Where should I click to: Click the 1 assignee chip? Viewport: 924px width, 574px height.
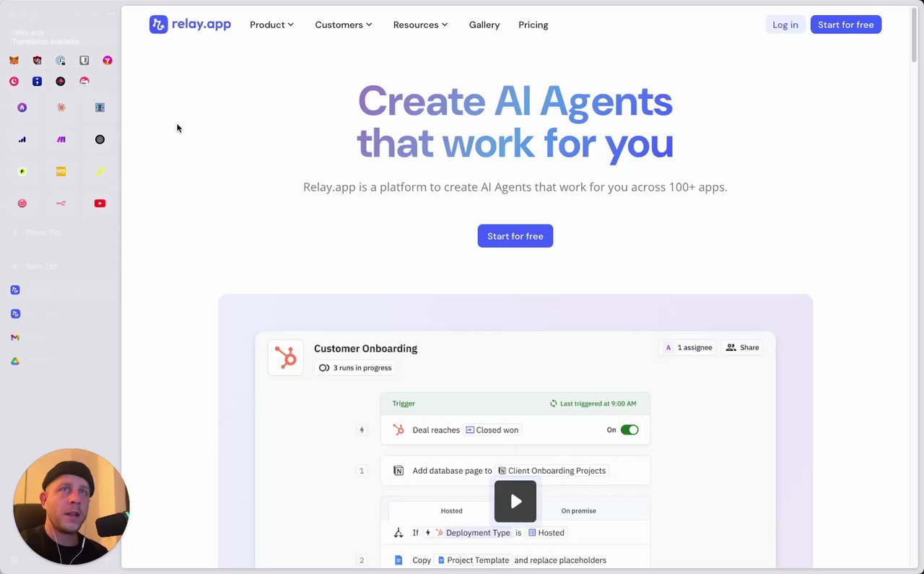(689, 347)
